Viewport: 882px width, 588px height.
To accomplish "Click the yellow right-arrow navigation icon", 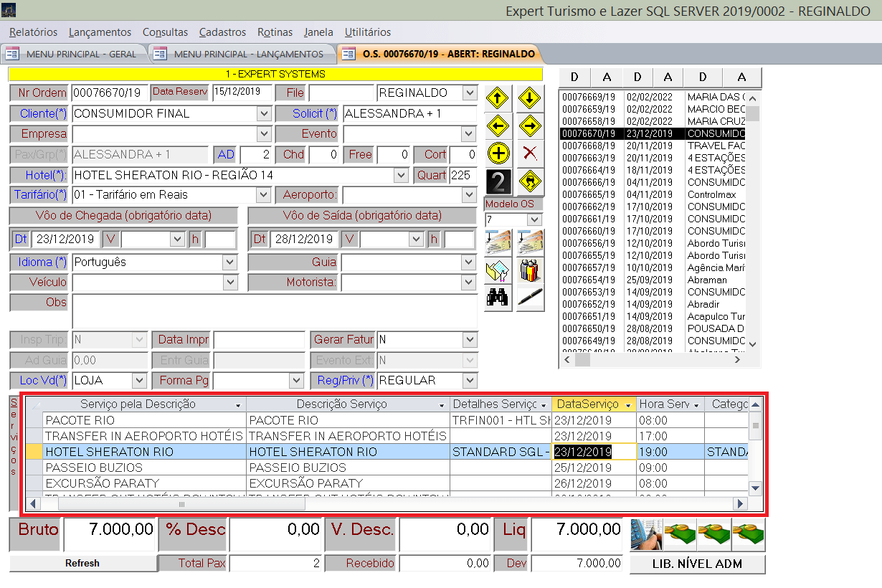I will tap(530, 126).
